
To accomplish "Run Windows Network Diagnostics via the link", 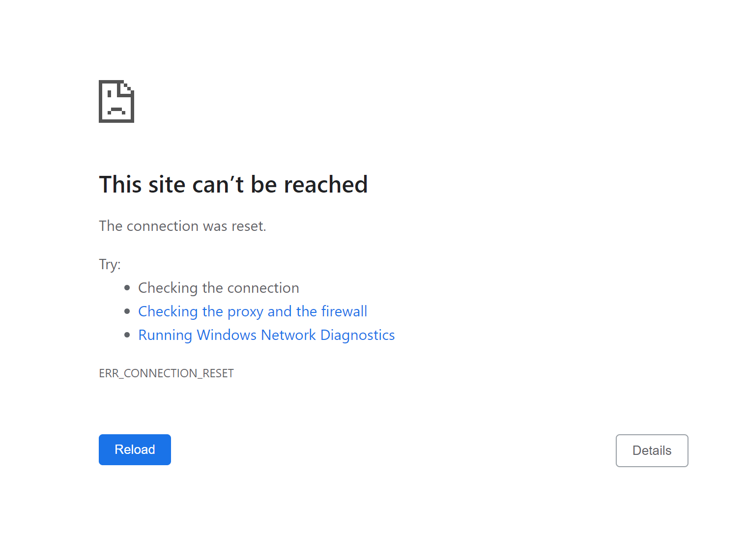I will [266, 335].
